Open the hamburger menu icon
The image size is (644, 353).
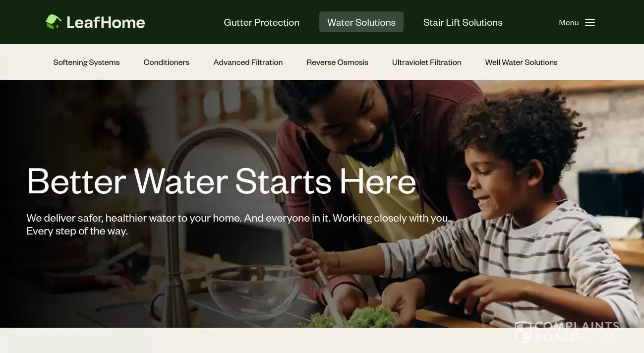click(x=590, y=22)
